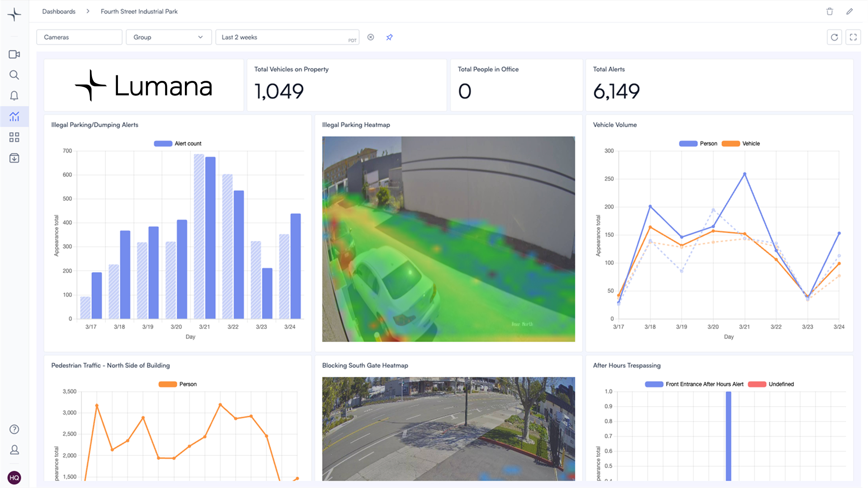
Task: Edit dashboard with pencil icon
Action: [x=849, y=11]
